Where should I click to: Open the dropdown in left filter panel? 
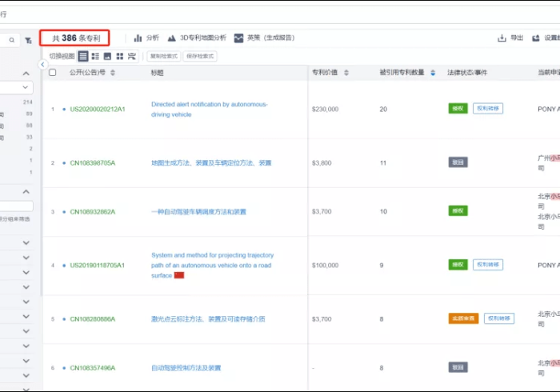[26, 87]
